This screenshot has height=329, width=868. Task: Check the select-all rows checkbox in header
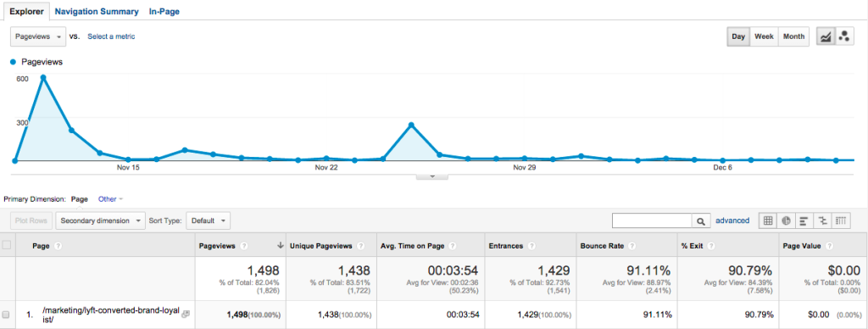7,245
